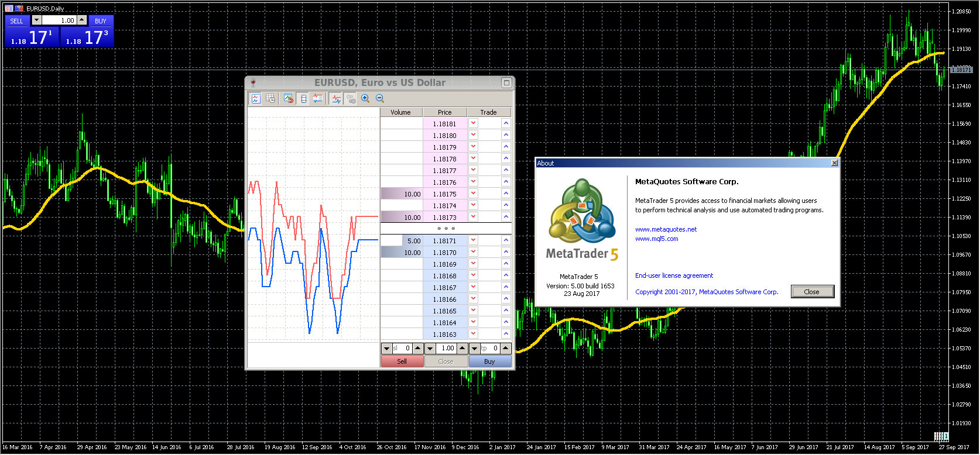
Task: Decrease volume 1.00 in Depth of Market
Action: tap(430, 349)
